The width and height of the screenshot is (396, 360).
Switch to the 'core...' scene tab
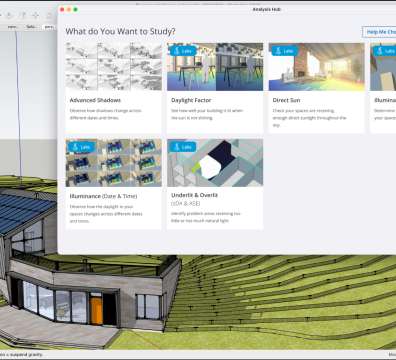coord(13,27)
